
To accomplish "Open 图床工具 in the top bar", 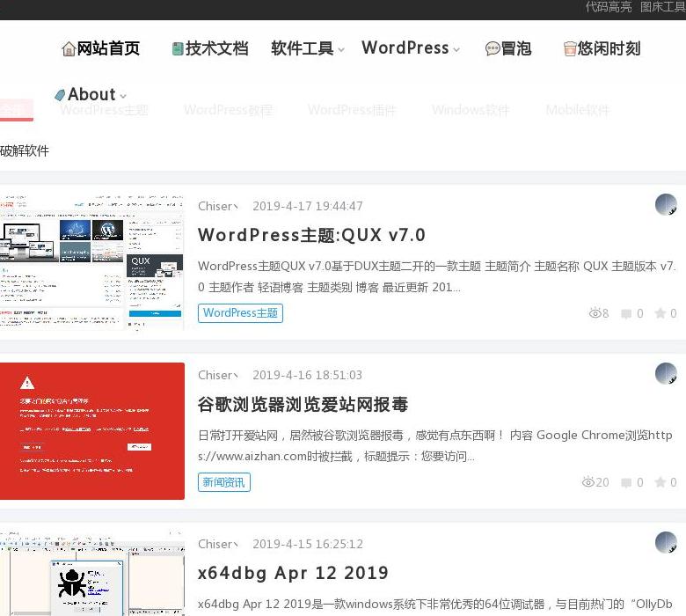I will coord(663,6).
